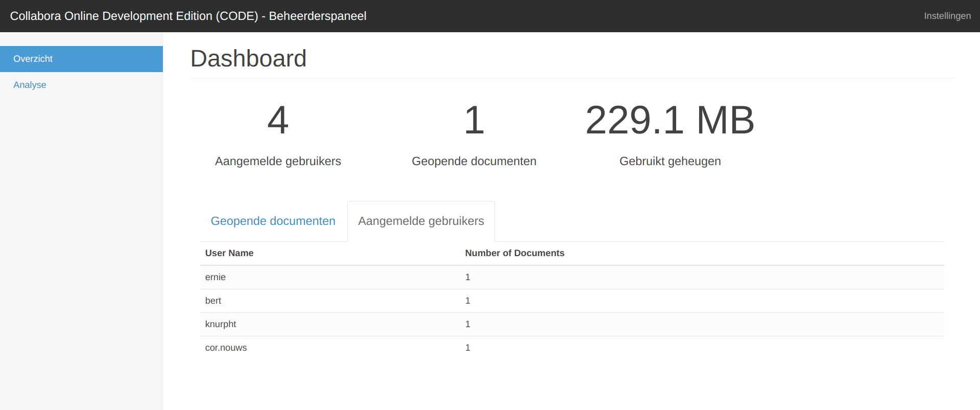Click the knurpht user row
Viewport: 980px width, 410px height.
pyautogui.click(x=221, y=324)
